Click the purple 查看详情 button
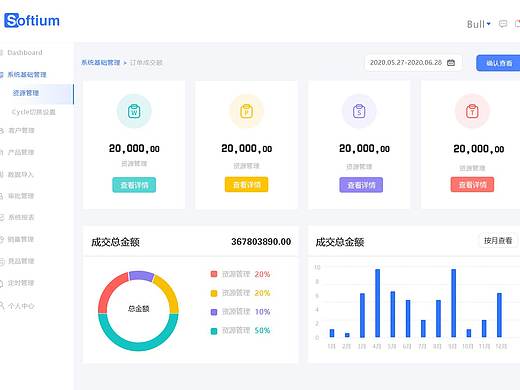520x390 pixels. click(x=361, y=185)
